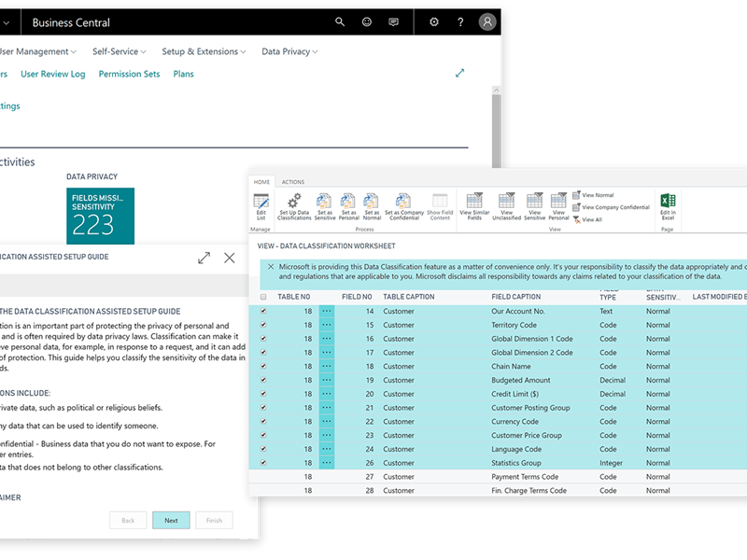Expand the Data Privacy menu
The width and height of the screenshot is (747, 560).
[289, 51]
